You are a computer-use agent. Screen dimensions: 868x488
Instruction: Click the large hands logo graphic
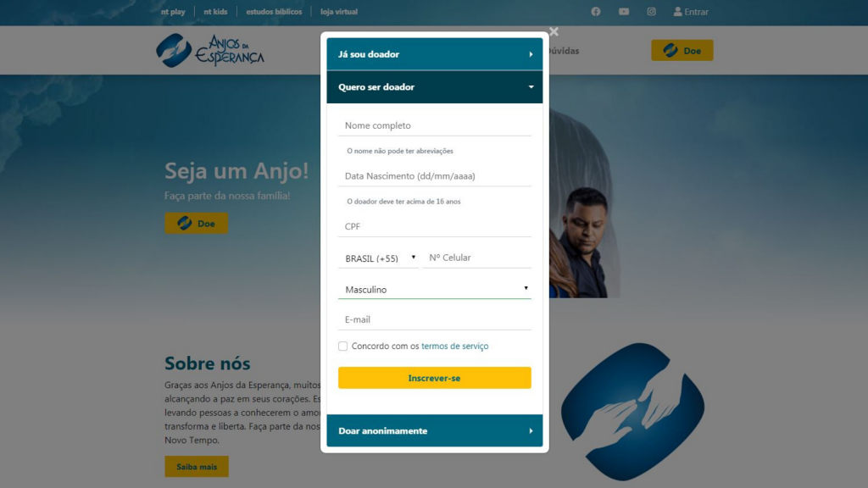(632, 412)
